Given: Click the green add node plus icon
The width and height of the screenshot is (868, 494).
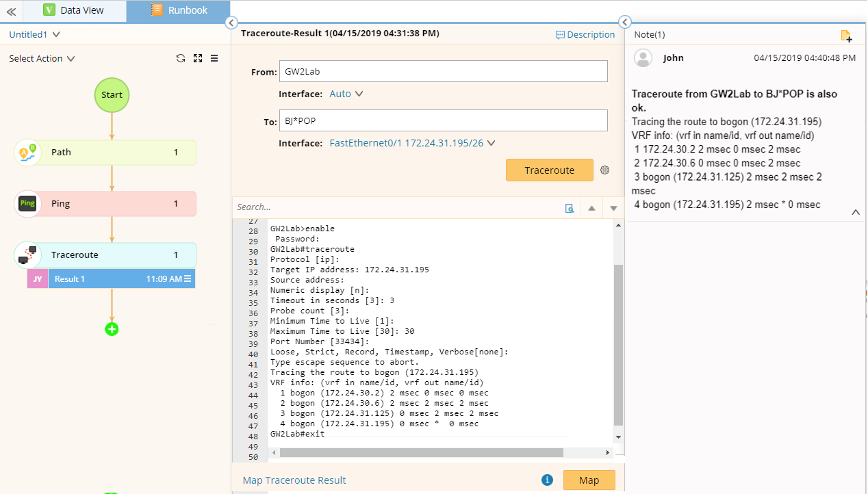Looking at the screenshot, I should point(112,329).
